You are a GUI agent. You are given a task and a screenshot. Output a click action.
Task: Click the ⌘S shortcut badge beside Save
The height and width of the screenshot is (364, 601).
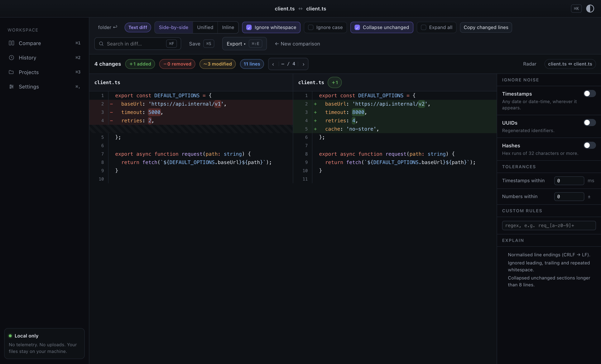pyautogui.click(x=208, y=44)
